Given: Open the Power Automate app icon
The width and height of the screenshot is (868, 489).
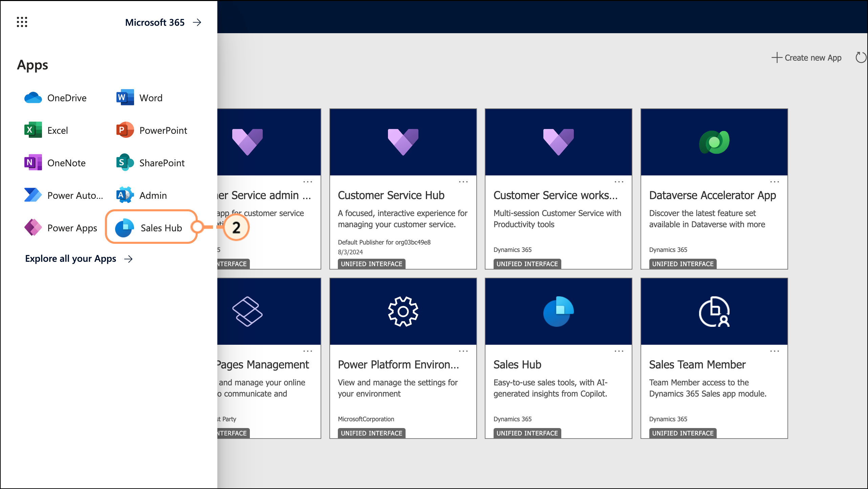Looking at the screenshot, I should 33,195.
